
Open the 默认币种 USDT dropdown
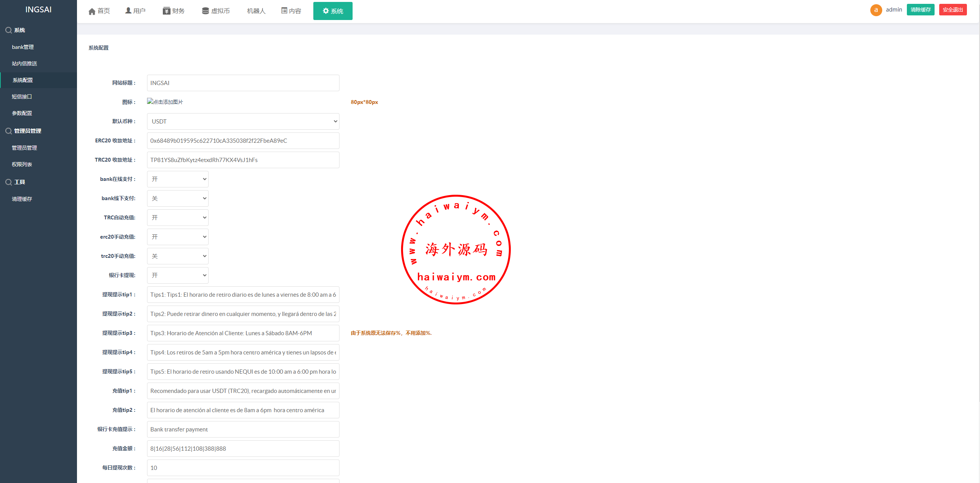tap(243, 121)
